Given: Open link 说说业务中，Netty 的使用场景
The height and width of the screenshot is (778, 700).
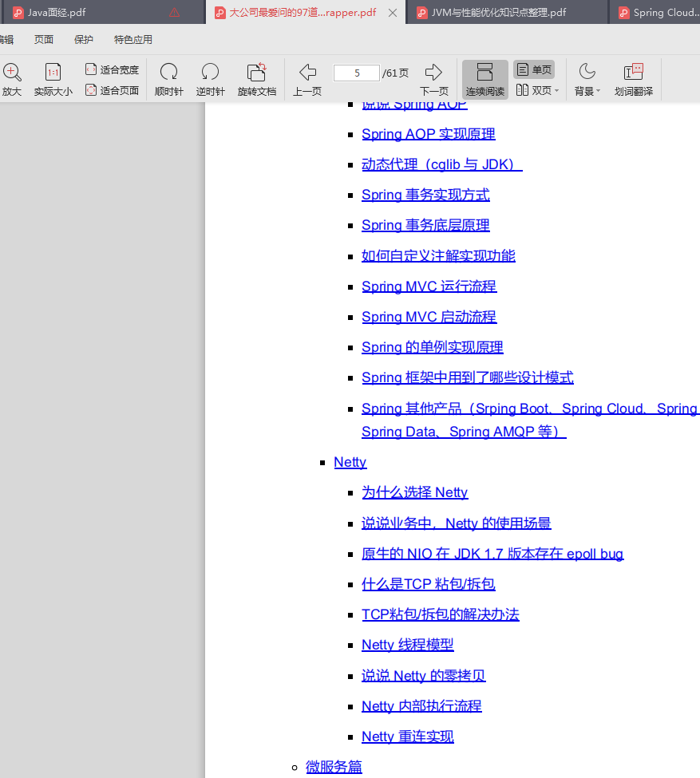Looking at the screenshot, I should [457, 523].
